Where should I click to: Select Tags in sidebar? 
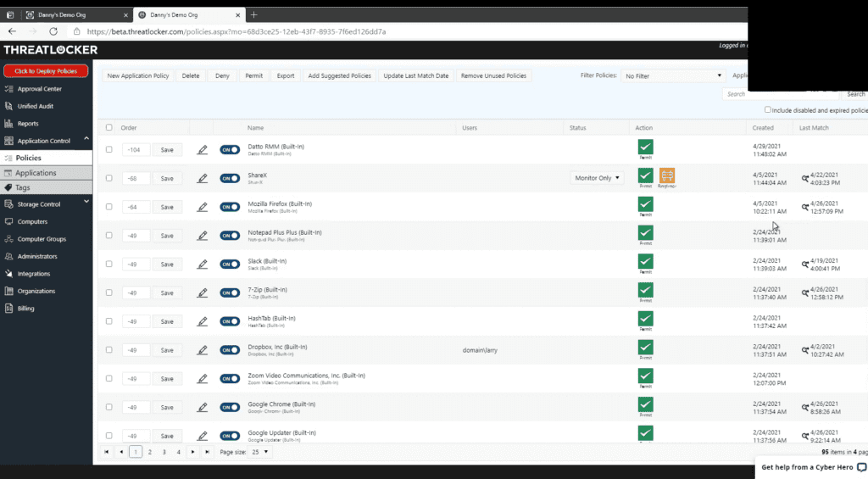point(46,187)
